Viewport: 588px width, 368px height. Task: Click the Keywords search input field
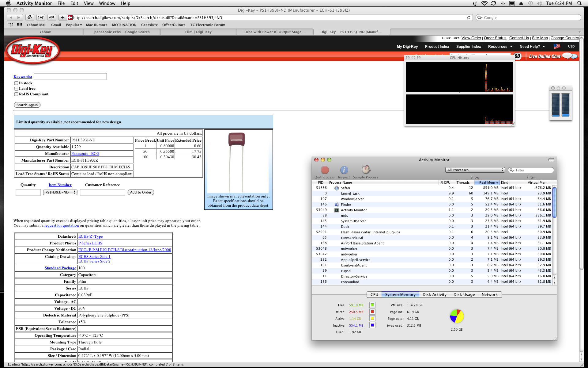click(x=70, y=76)
